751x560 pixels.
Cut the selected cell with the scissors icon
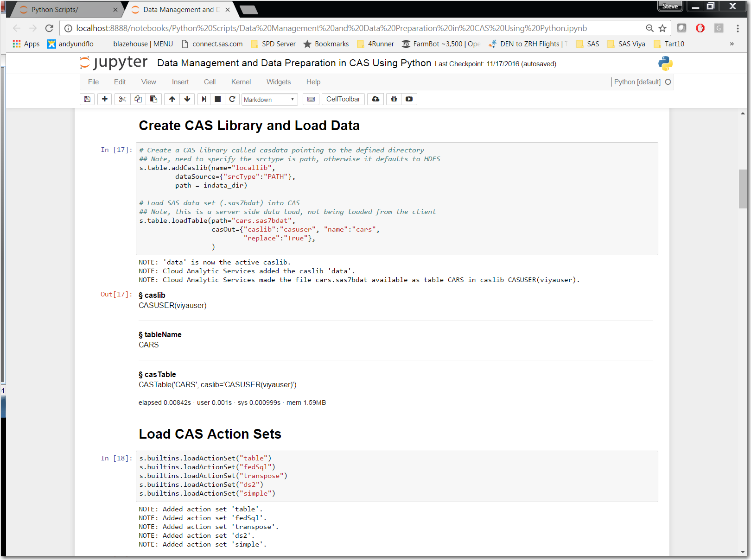[122, 99]
